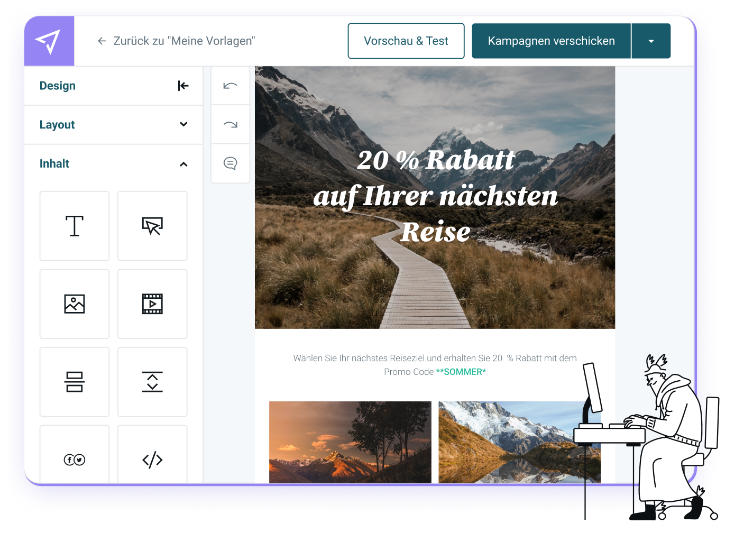Collapse the Inhalt section
Image resolution: width=753 pixels, height=560 pixels.
[183, 163]
